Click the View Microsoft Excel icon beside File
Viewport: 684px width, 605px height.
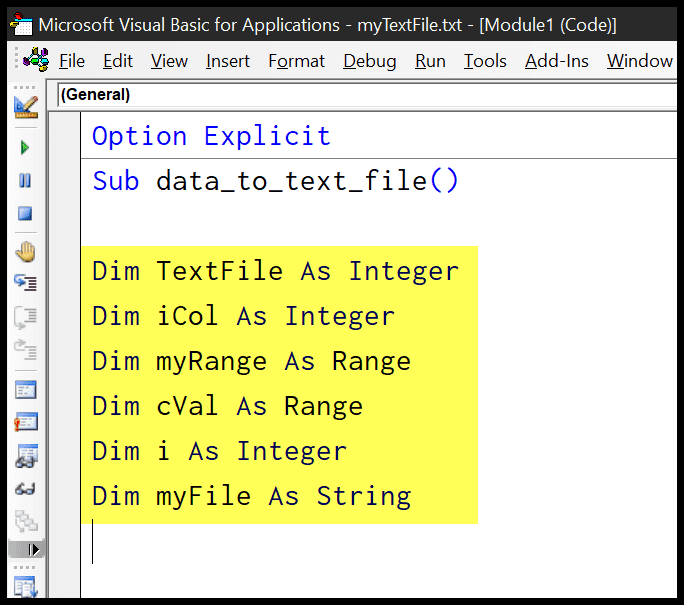pos(36,60)
